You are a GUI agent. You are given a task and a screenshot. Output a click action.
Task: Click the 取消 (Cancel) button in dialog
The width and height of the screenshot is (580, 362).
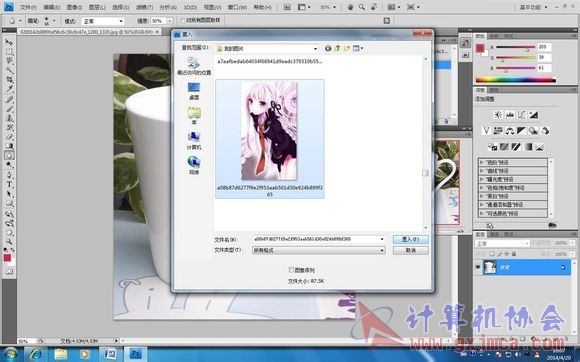click(x=411, y=250)
